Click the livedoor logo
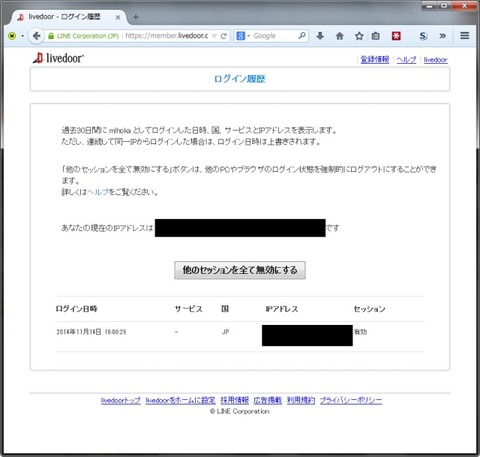 pos(58,58)
